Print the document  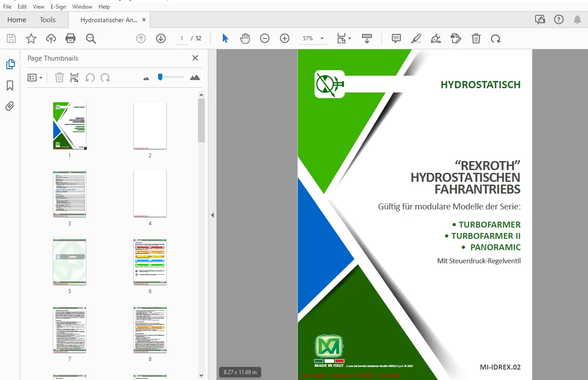(x=71, y=38)
